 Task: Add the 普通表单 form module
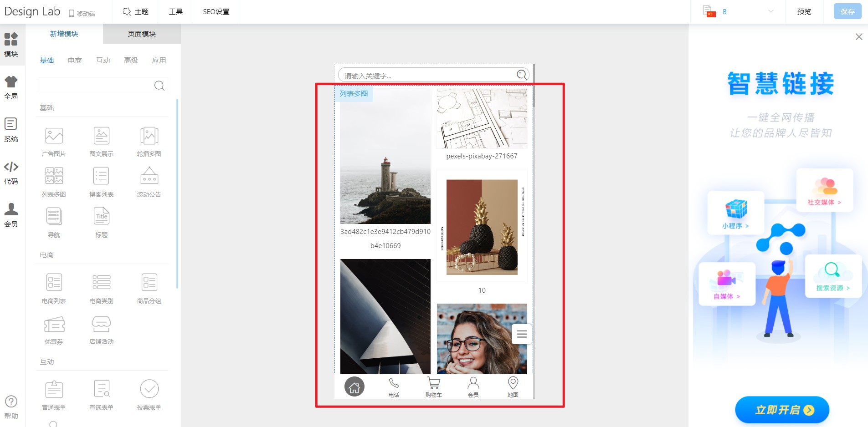[54, 395]
